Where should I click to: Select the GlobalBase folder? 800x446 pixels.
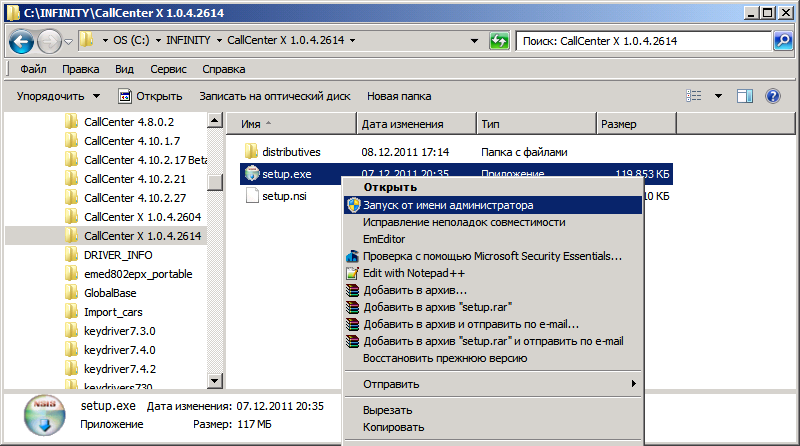(110, 293)
